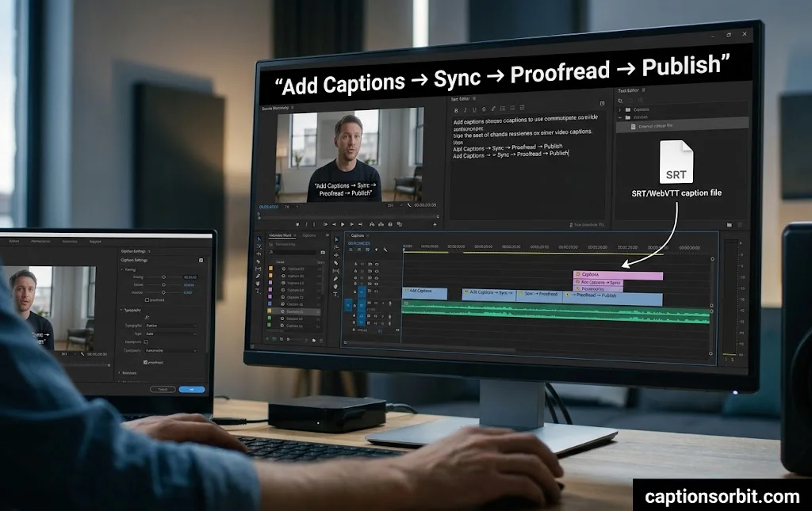Select the Slip tool beside the timeline
Screen dimensions: 812x511
[x=336, y=270]
